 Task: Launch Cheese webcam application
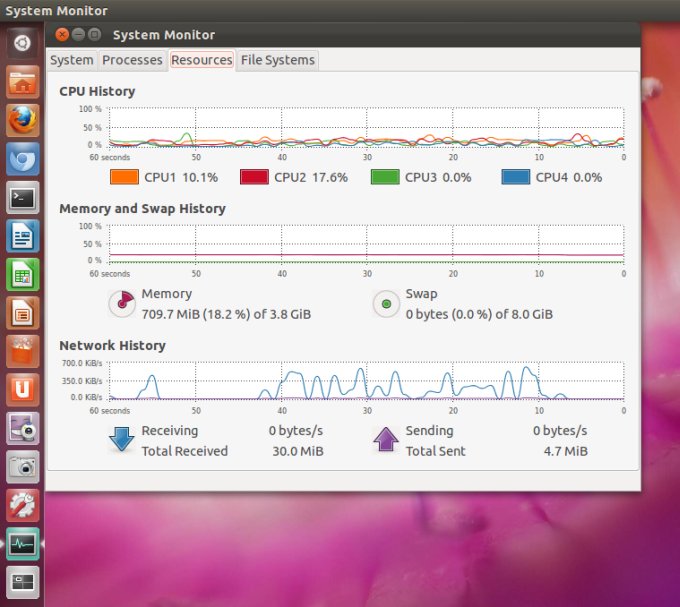click(x=23, y=428)
